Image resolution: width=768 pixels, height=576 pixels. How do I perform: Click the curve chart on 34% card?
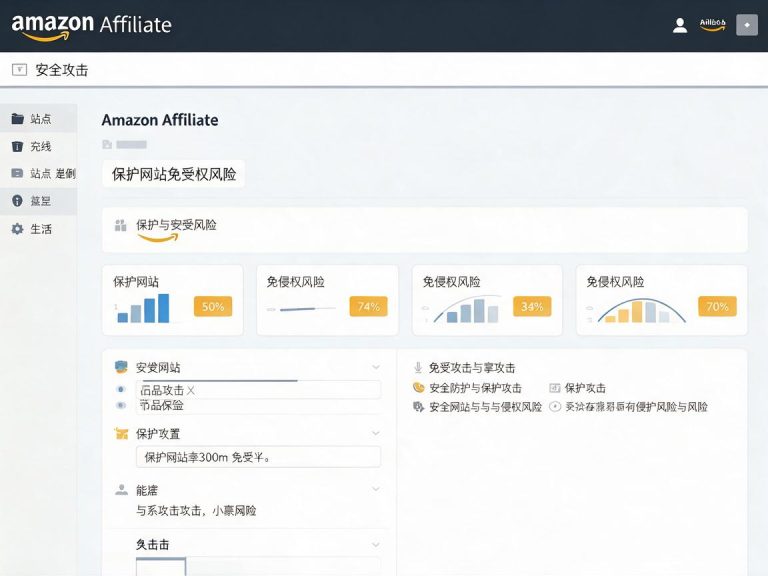[x=465, y=309]
